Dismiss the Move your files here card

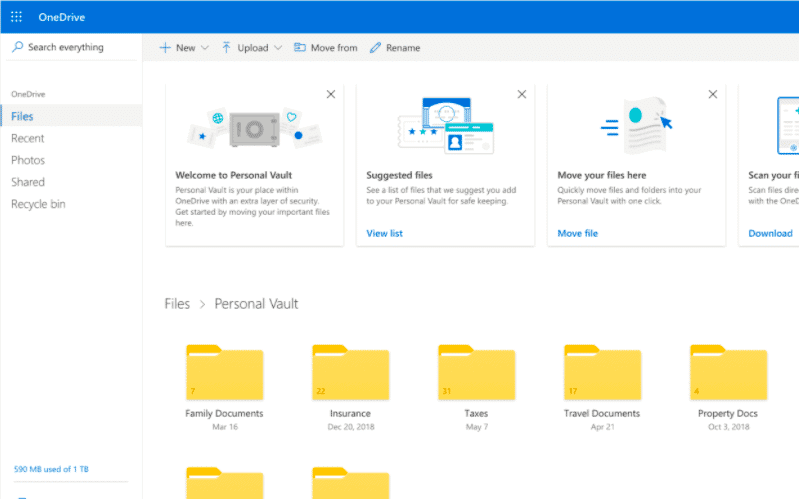(x=713, y=94)
